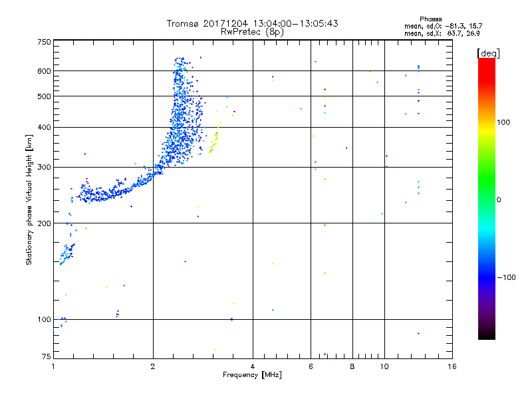Click the rainbow phase colorbar
This screenshot has width=532, height=399.
(487, 199)
